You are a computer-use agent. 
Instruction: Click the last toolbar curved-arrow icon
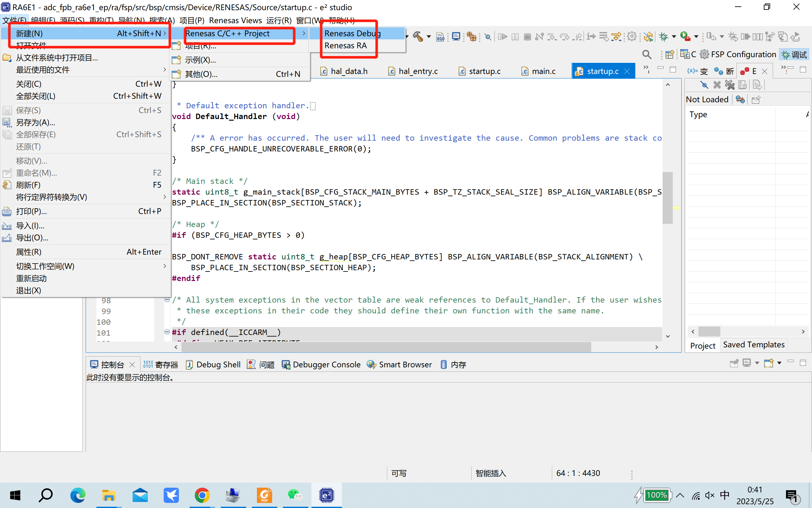tap(796, 36)
